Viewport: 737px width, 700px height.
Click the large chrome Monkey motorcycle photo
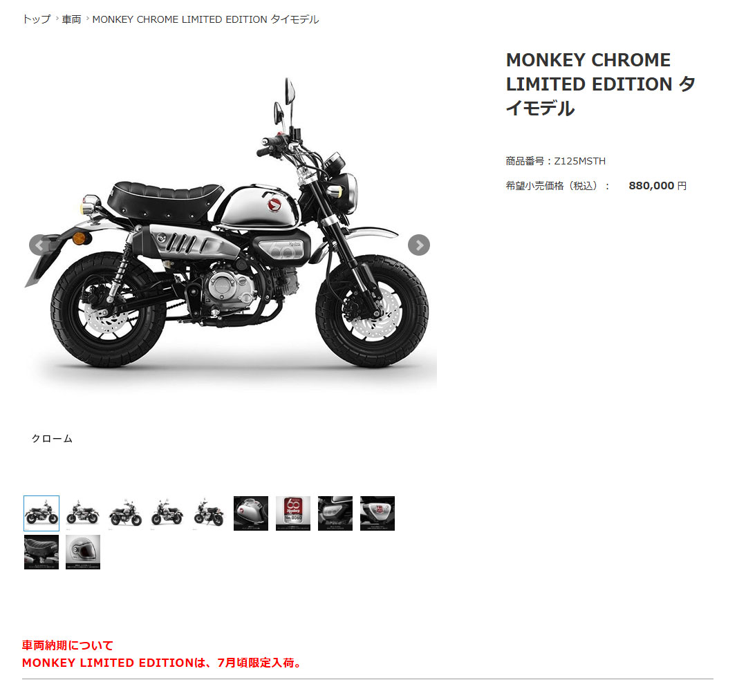click(230, 225)
